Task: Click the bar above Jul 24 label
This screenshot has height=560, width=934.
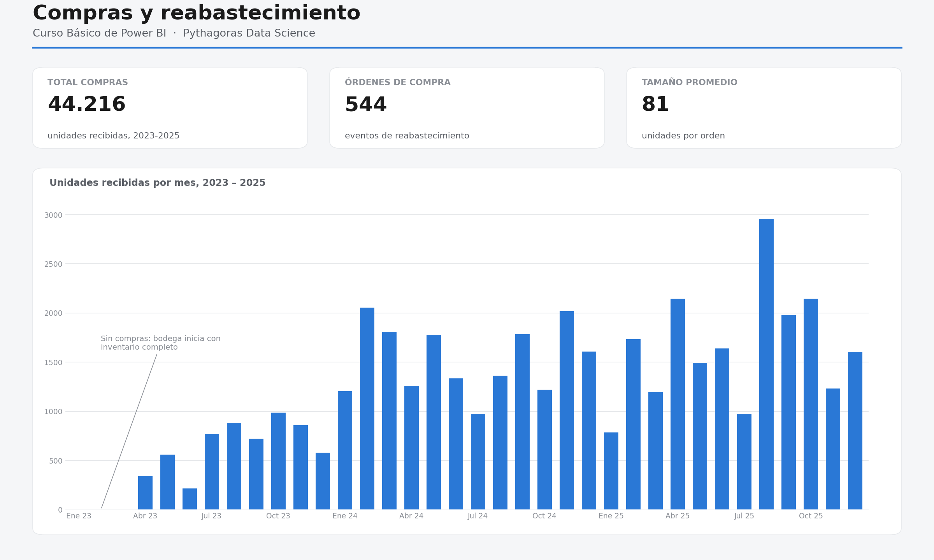Action: 478,462
